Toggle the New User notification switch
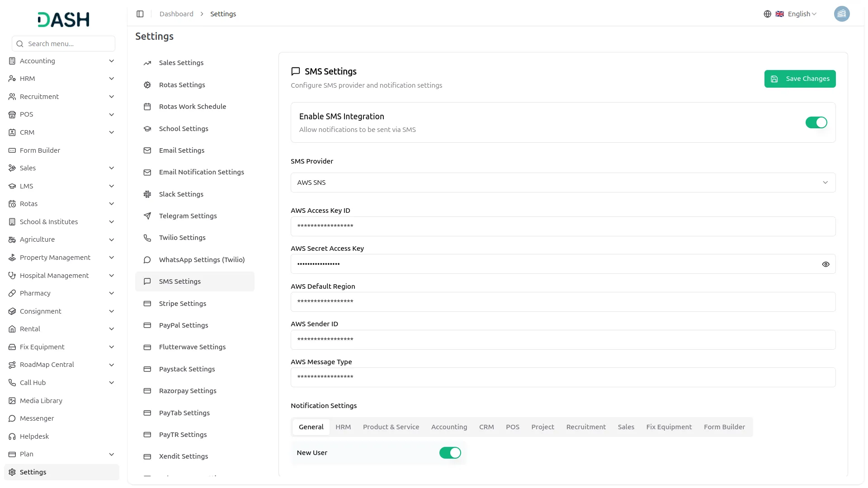Viewport: 868px width, 488px height. (450, 453)
